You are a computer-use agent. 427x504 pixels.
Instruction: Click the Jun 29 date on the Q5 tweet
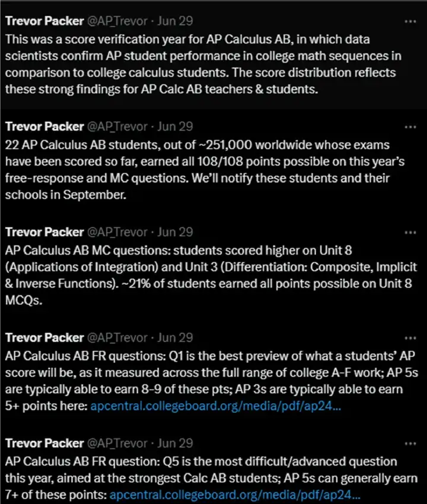pyautogui.click(x=175, y=443)
